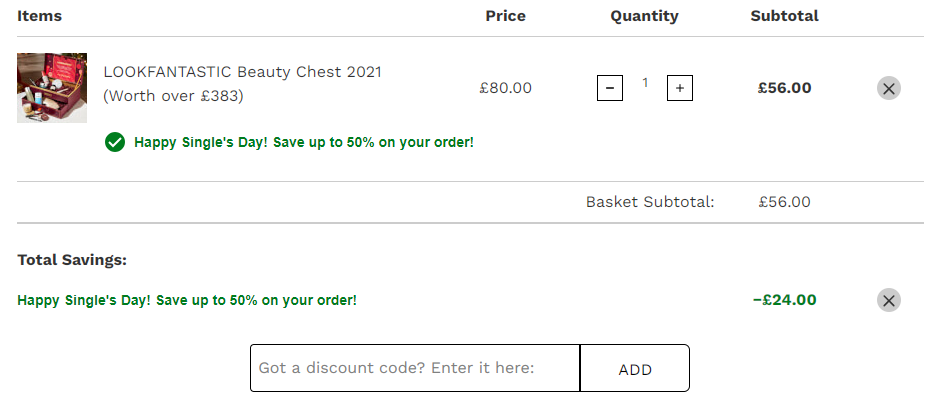
Task: Remove the Beauty Chest item from basket
Action: pos(889,89)
